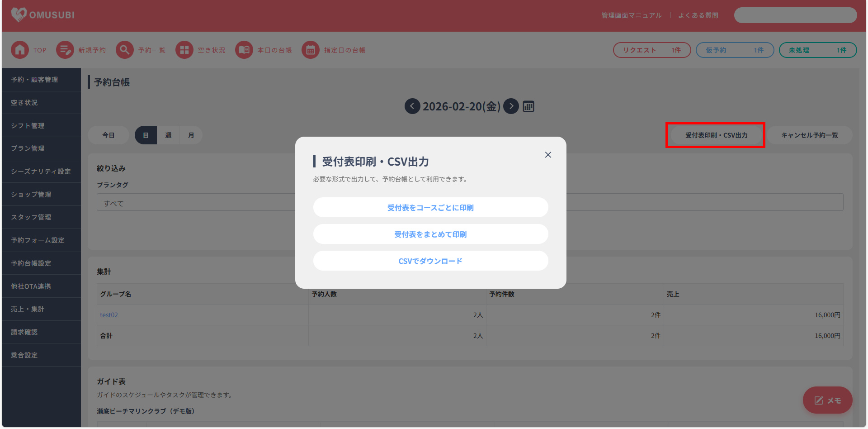
Task: Open the date picker calendar icon
Action: (x=528, y=106)
